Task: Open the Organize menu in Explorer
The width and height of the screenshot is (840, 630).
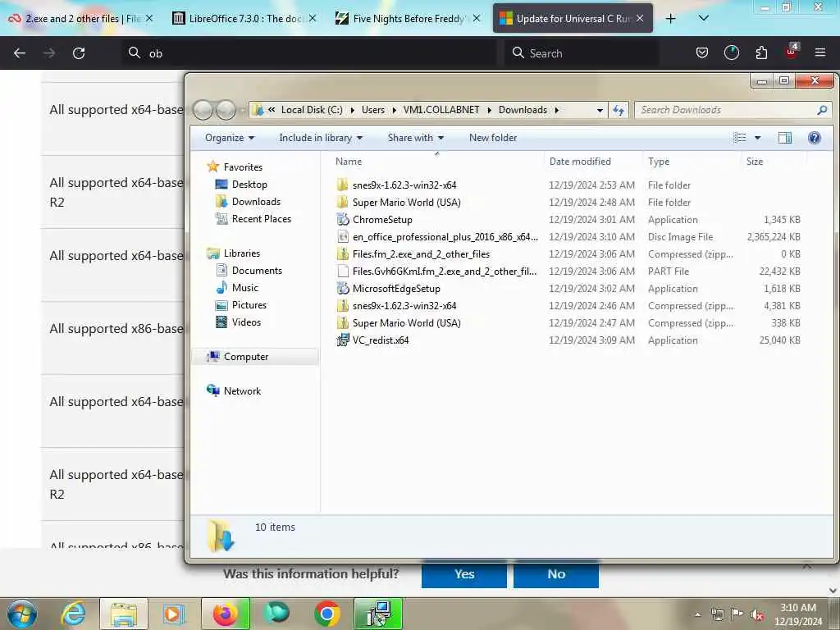Action: (230, 138)
